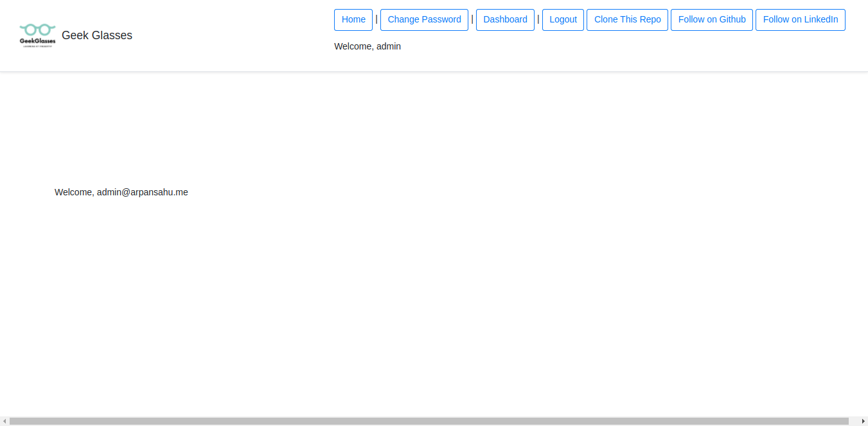Click the separator between Dashboard and Logout
This screenshot has width=868, height=426.
pyautogui.click(x=538, y=19)
